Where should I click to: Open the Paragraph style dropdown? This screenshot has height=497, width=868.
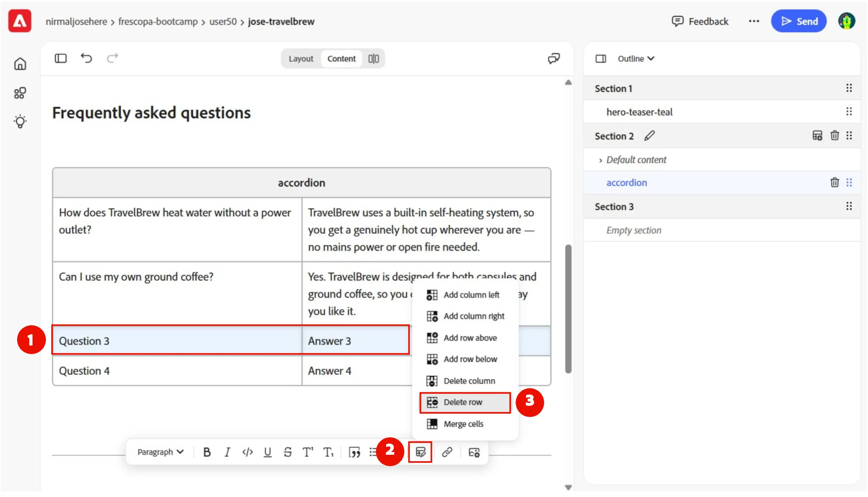[161, 452]
